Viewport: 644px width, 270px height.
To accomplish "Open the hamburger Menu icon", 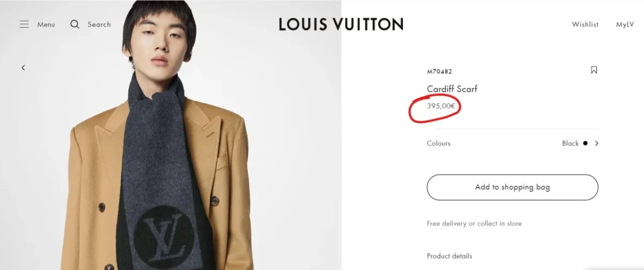I will pos(24,25).
